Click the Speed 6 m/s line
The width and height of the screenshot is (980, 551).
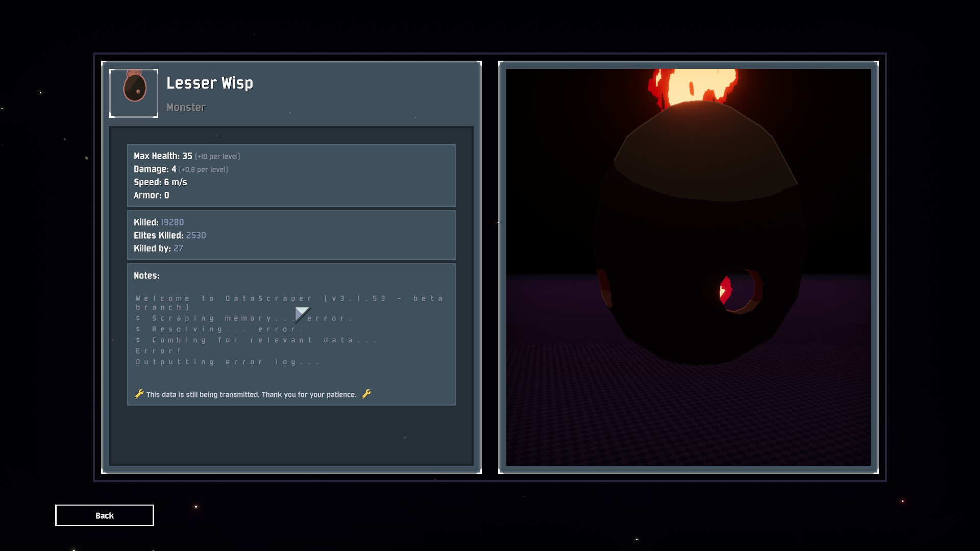(x=160, y=182)
